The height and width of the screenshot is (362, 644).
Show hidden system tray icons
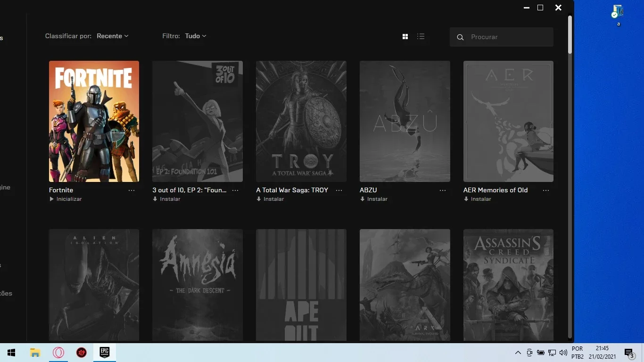[518, 353]
